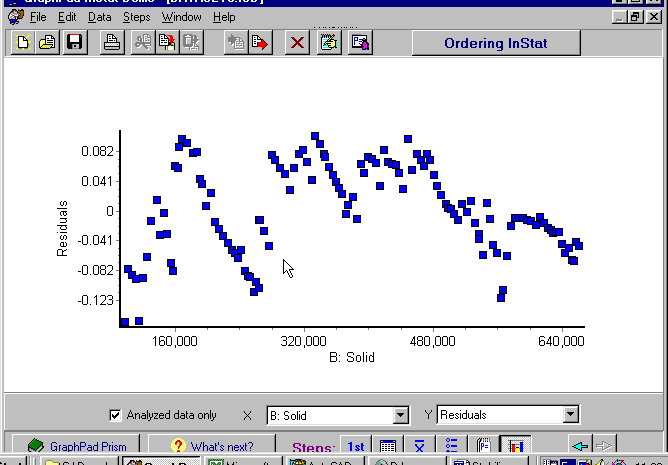Save the file with the floppy disk icon
668x465 pixels.
tap(74, 42)
